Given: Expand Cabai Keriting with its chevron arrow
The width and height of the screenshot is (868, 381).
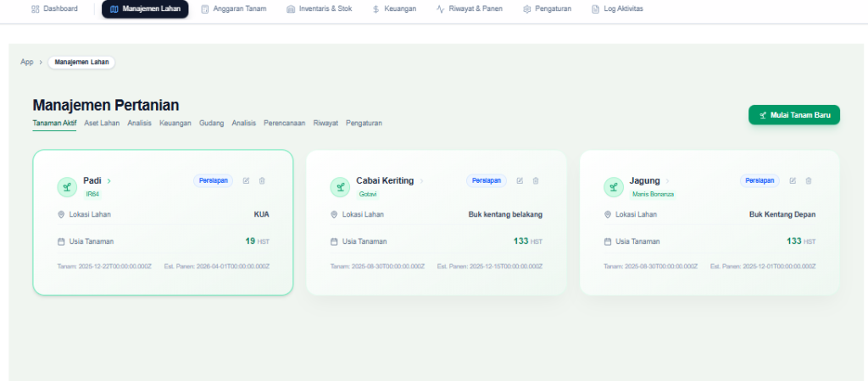Looking at the screenshot, I should (x=422, y=181).
